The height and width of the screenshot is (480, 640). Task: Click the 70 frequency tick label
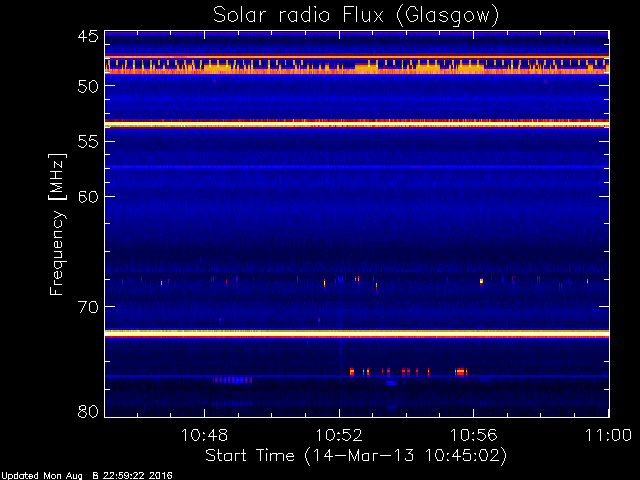(x=88, y=307)
